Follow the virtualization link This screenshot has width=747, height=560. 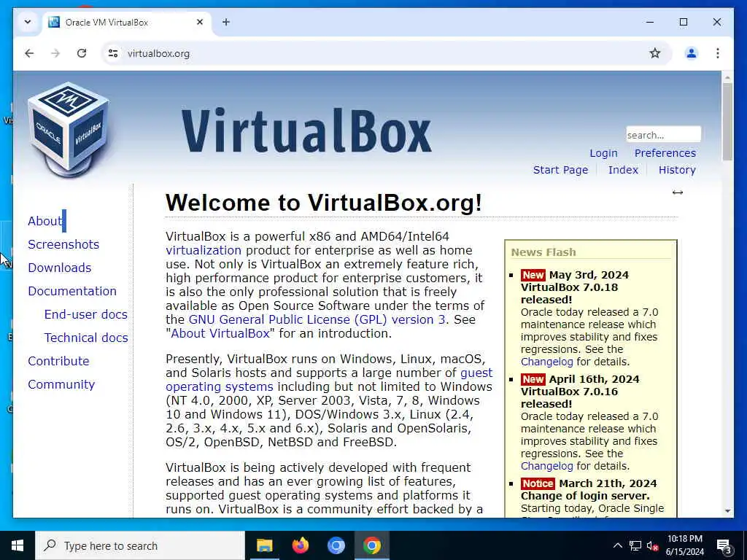(204, 251)
